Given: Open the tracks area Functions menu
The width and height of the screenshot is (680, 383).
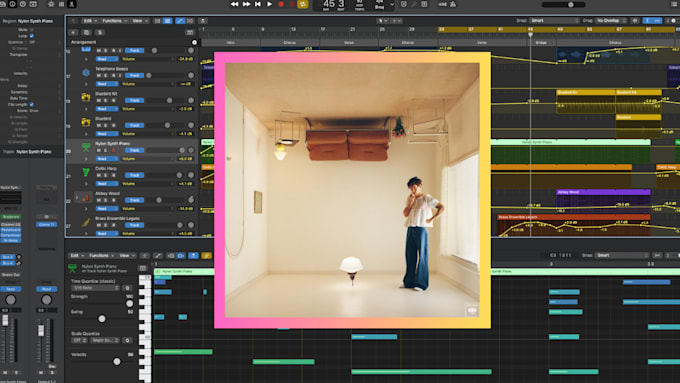Looking at the screenshot, I should click(114, 21).
